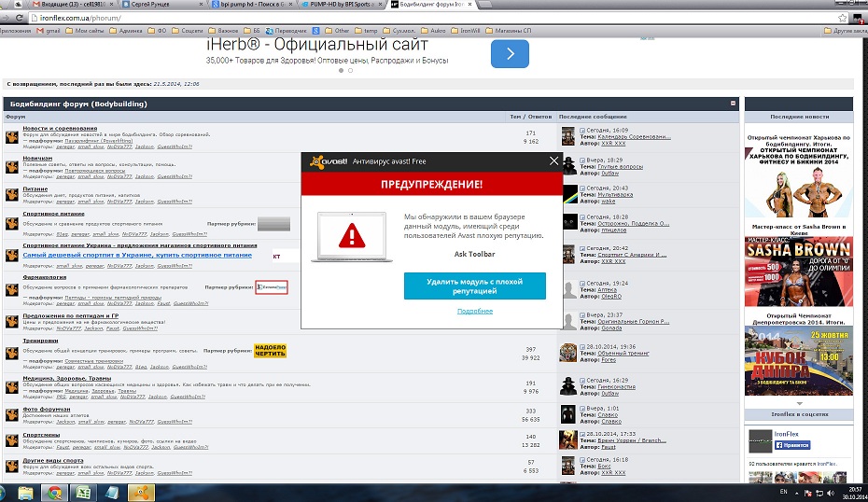868x502 pixels.
Task: Click the 'НАДОЕЛО ЧЕРТИТЬ' yellow banner
Action: point(271,350)
